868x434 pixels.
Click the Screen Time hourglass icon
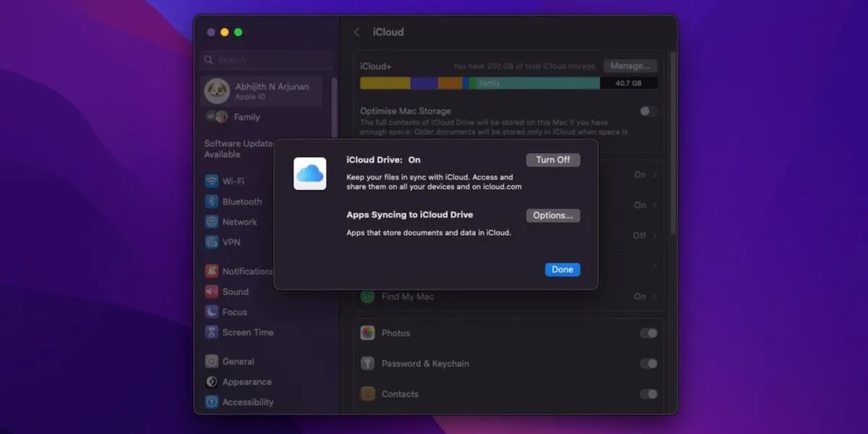(x=211, y=332)
